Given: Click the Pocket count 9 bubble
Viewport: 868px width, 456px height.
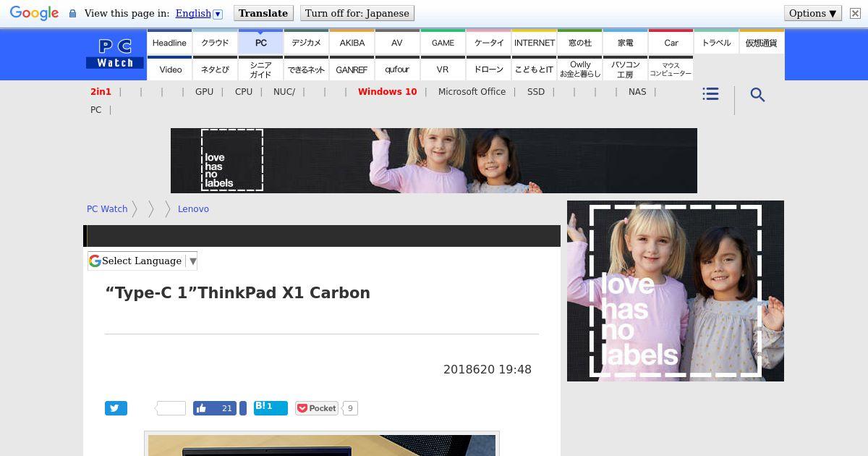Looking at the screenshot, I should tap(350, 408).
